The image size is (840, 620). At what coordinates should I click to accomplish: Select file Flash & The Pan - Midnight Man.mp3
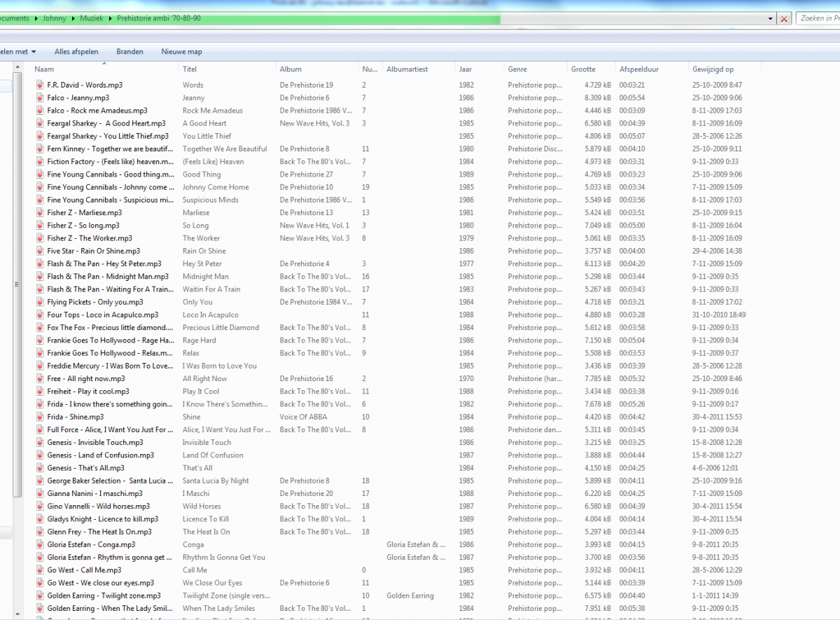108,276
